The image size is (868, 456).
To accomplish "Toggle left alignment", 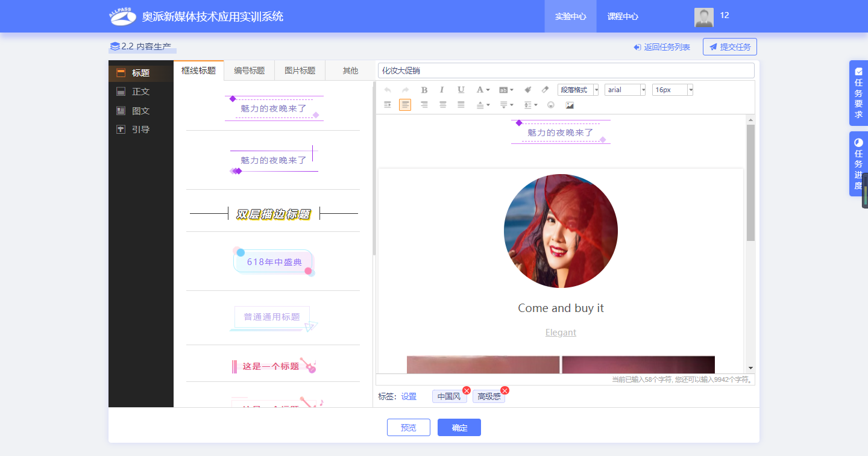I will 405,105.
